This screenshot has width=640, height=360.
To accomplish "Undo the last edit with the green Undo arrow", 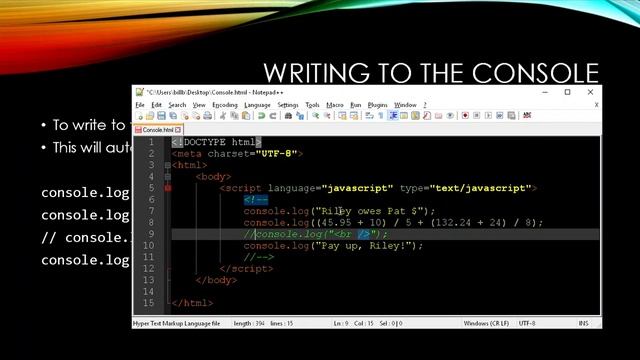I will click(261, 116).
